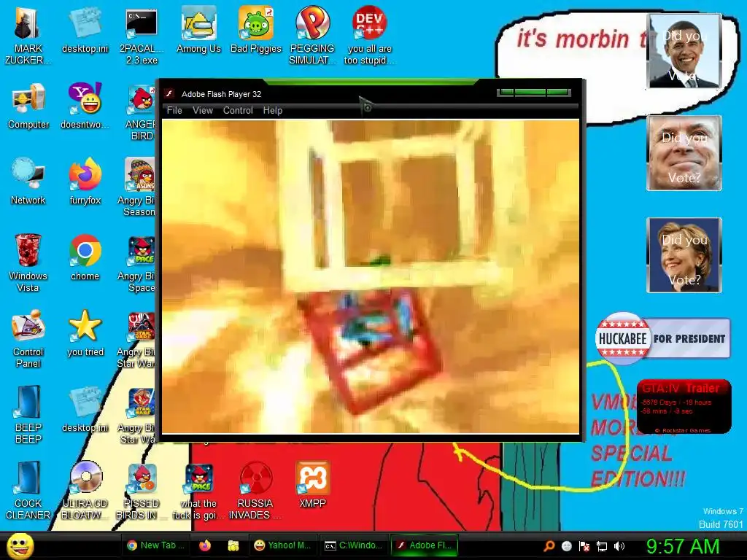747x560 pixels.
Task: Open the 'what the fuck is goi...' icon
Action: coord(198,491)
